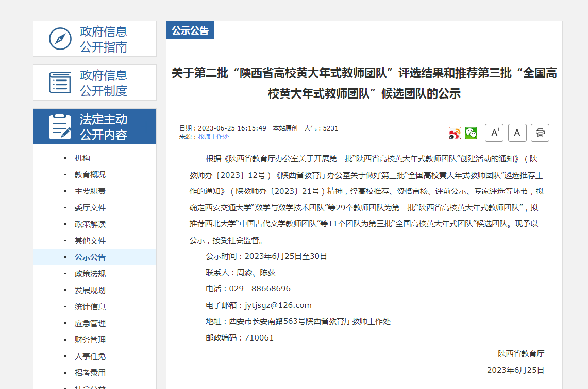Share article via Weibo icon

(455, 133)
